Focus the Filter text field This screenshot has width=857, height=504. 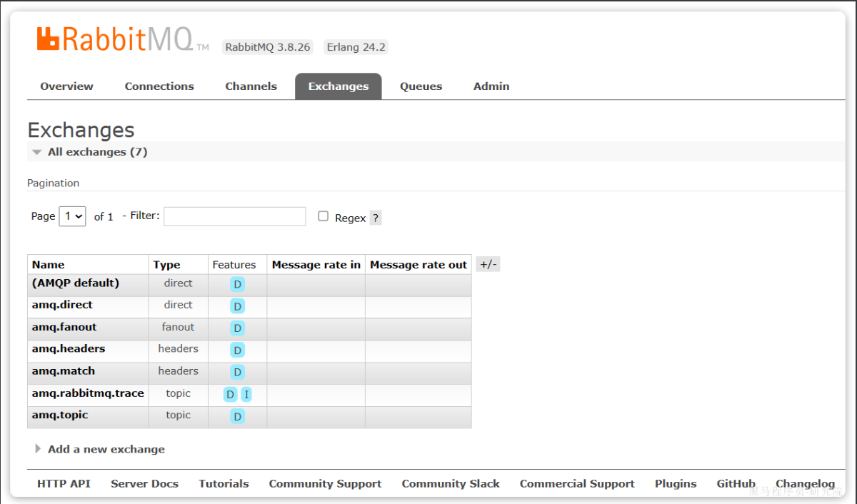tap(235, 216)
